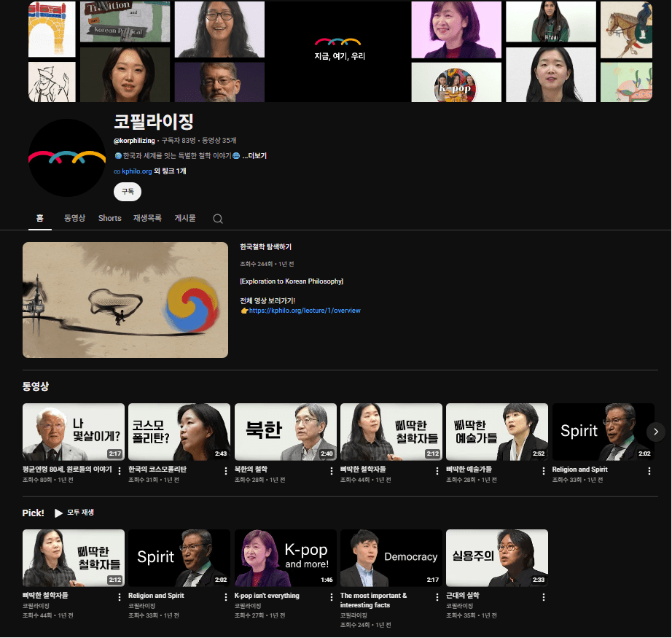Click the 동영상 section heading

click(x=36, y=386)
